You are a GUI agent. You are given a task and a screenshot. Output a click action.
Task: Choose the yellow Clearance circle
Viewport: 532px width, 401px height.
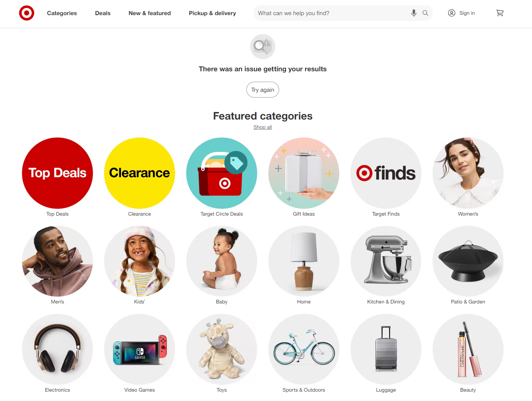pyautogui.click(x=139, y=173)
